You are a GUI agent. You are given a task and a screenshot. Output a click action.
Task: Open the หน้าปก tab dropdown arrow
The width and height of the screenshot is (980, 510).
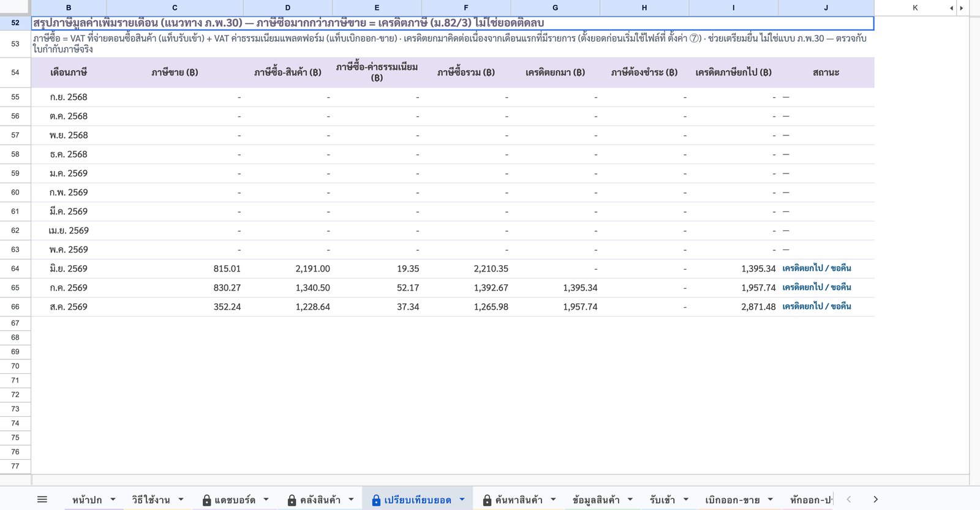(113, 500)
